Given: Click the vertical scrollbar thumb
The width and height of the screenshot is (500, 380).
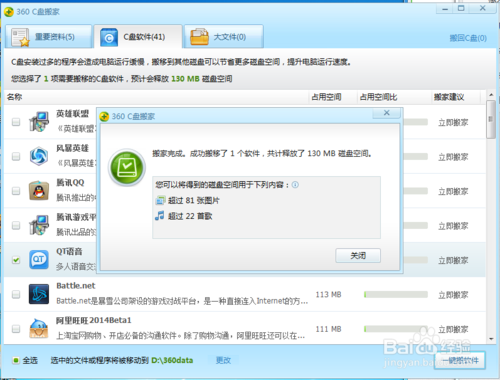Looking at the screenshot, I should click(491, 119).
